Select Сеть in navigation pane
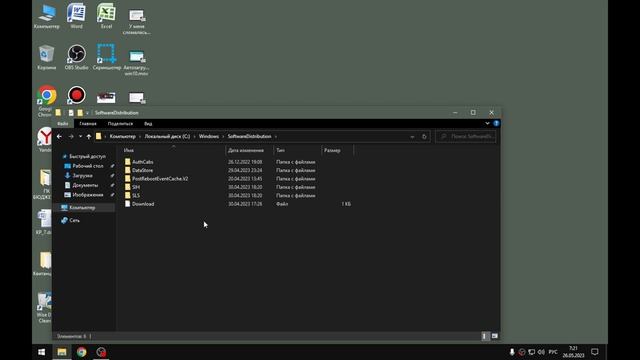Screen dimensions: 640x360 pyautogui.click(x=70, y=220)
